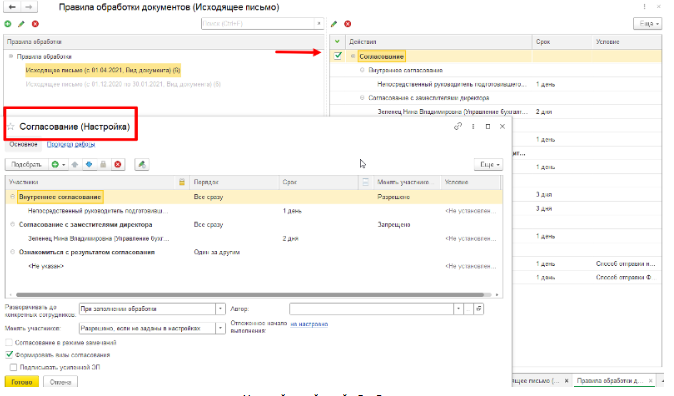Click the Подобрать button

click(x=26, y=164)
